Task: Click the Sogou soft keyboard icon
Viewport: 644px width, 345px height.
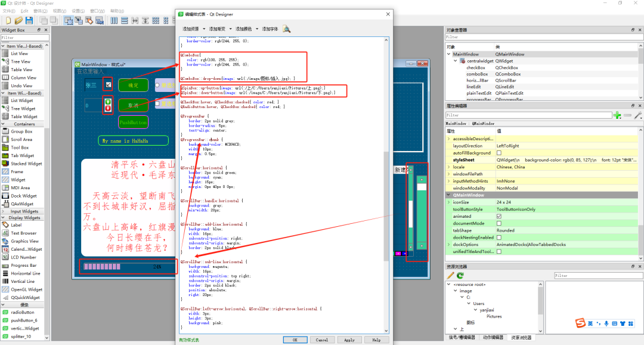Action: point(614,324)
